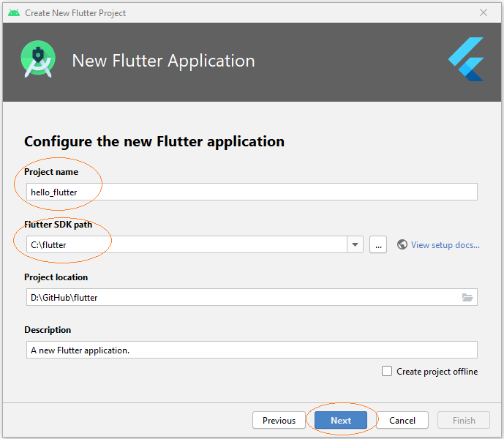Cancel the new Flutter project wizard

click(402, 420)
